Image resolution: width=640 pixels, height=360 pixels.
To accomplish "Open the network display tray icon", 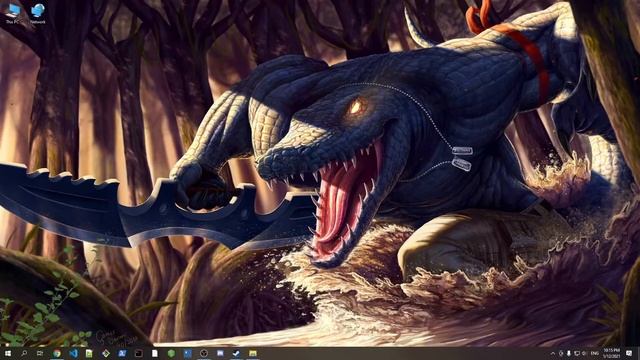I will click(x=577, y=353).
